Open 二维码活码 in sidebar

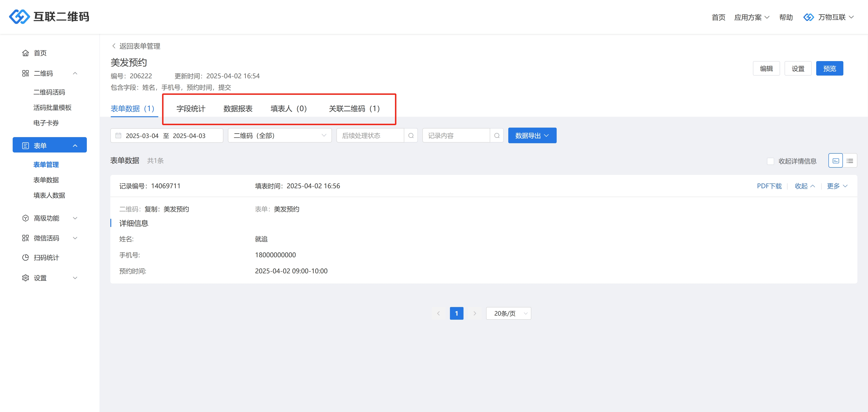(x=49, y=92)
